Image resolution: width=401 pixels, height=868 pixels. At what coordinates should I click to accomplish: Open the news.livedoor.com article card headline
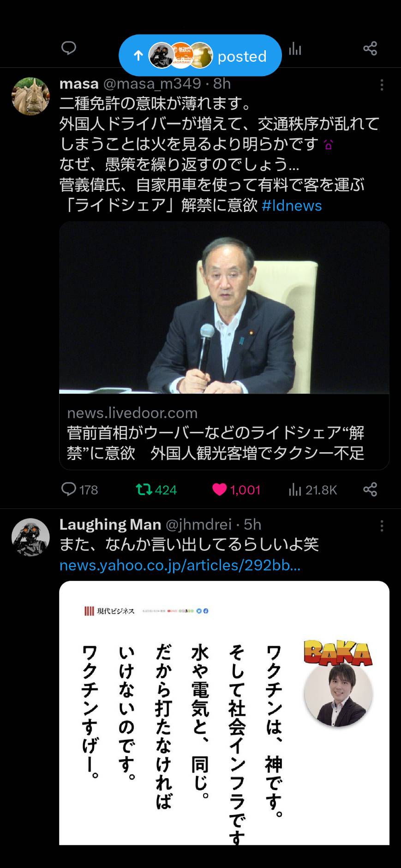[215, 443]
